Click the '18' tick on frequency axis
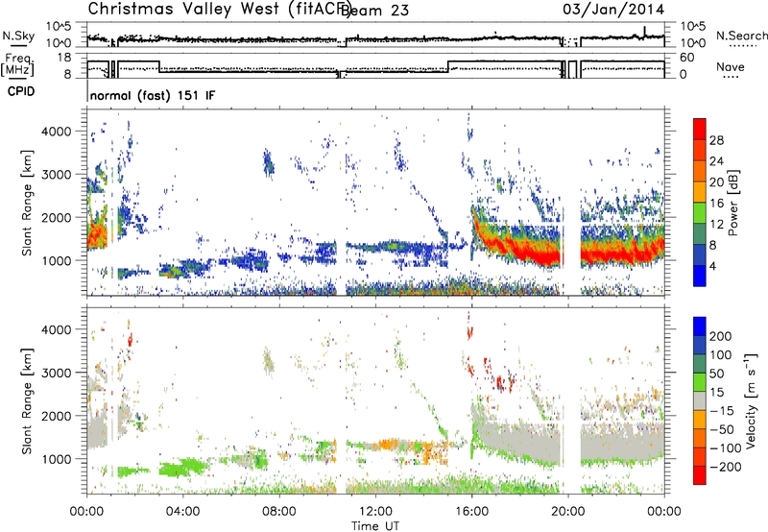 64,58
